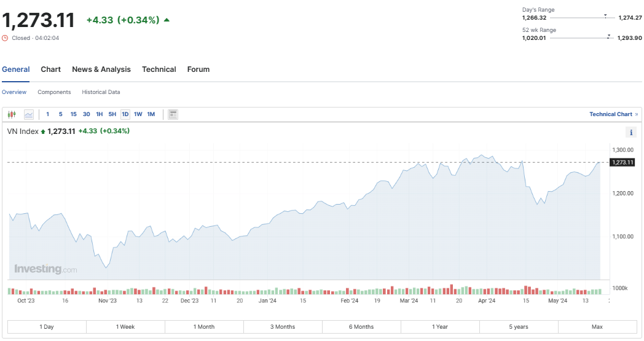This screenshot has height=341, width=644.
Task: Choose the Max time range
Action: coord(597,327)
